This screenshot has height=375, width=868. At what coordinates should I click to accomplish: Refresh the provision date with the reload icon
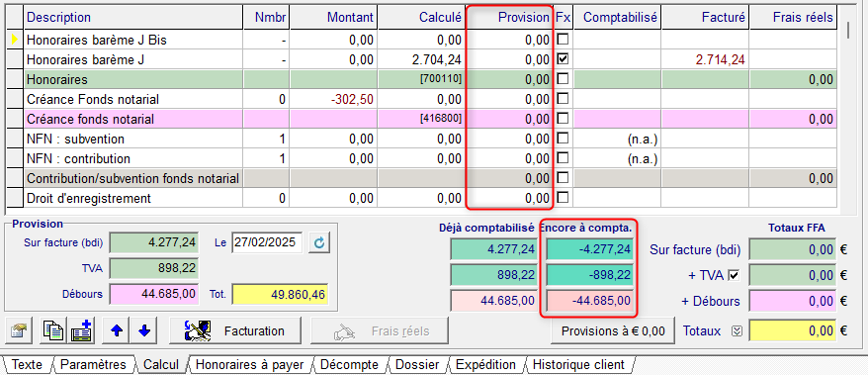point(319,242)
